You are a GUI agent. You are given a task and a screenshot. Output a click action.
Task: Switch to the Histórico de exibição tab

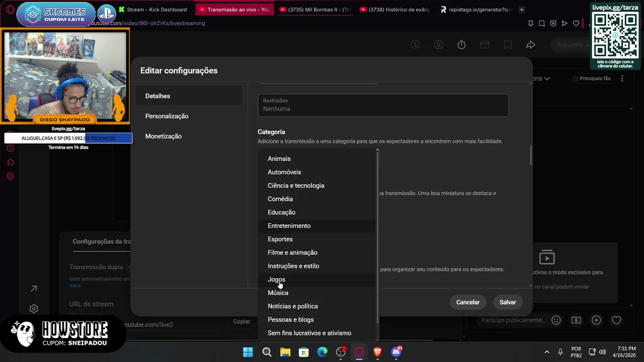pyautogui.click(x=395, y=10)
